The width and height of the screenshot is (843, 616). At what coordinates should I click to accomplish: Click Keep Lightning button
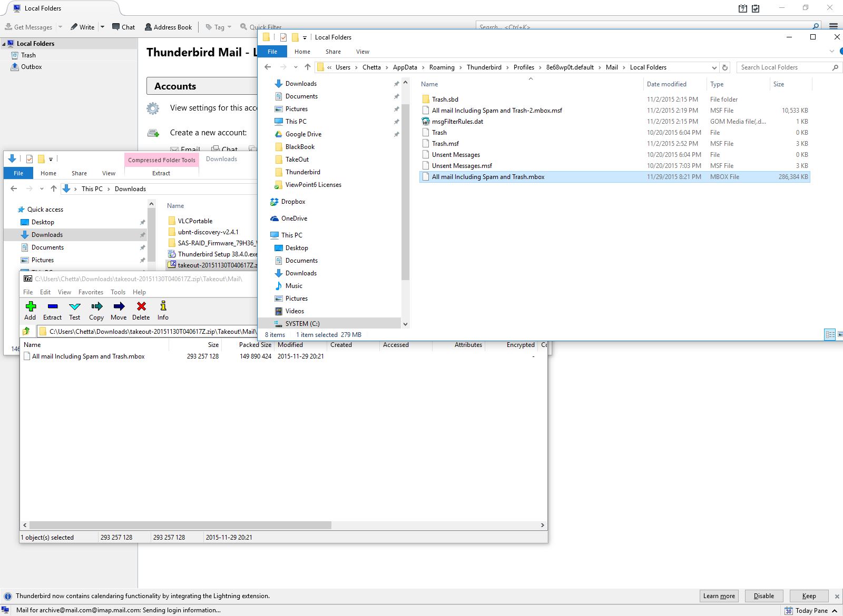point(809,596)
